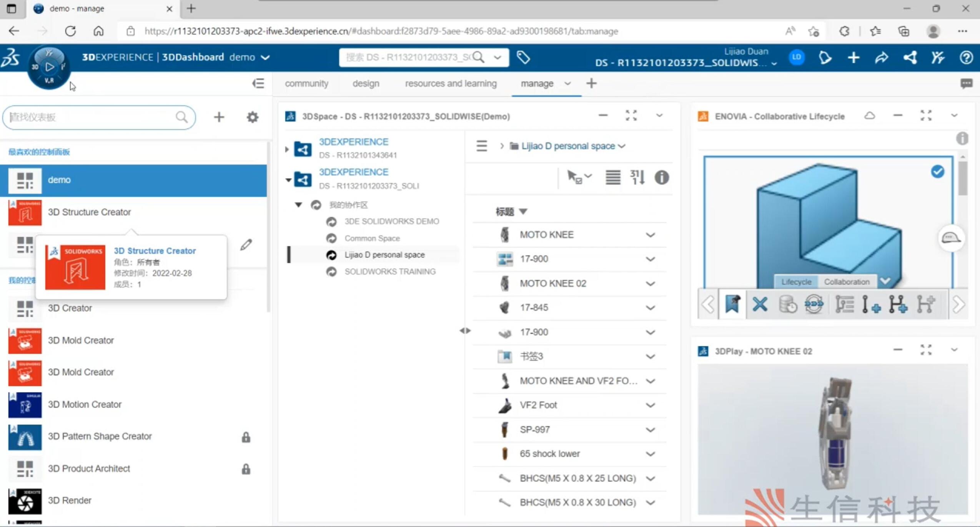Image resolution: width=980 pixels, height=527 pixels.
Task: Switch to the design tab
Action: pos(366,83)
